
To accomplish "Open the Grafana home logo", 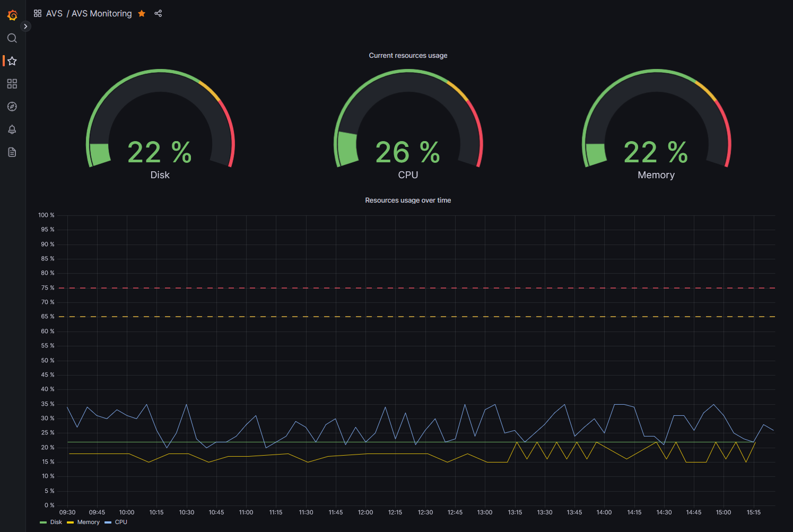I will [12, 15].
